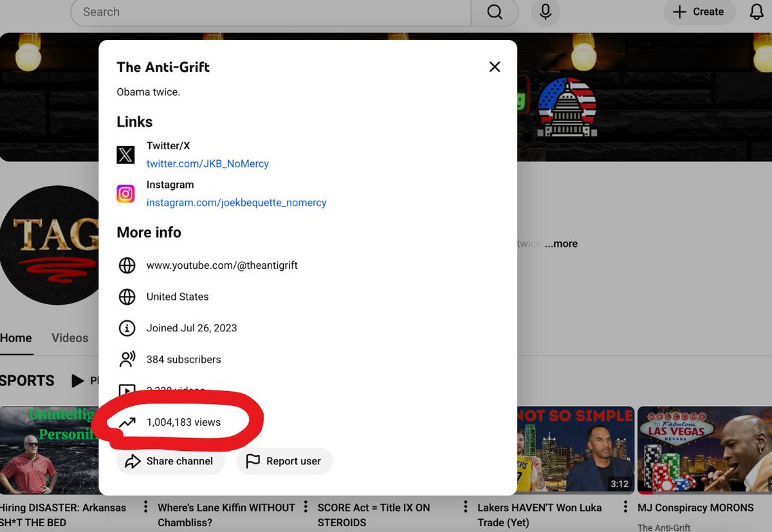Open the Hiring DISASTER: Arkansas video title
This screenshot has height=532, width=772.
coord(63,515)
